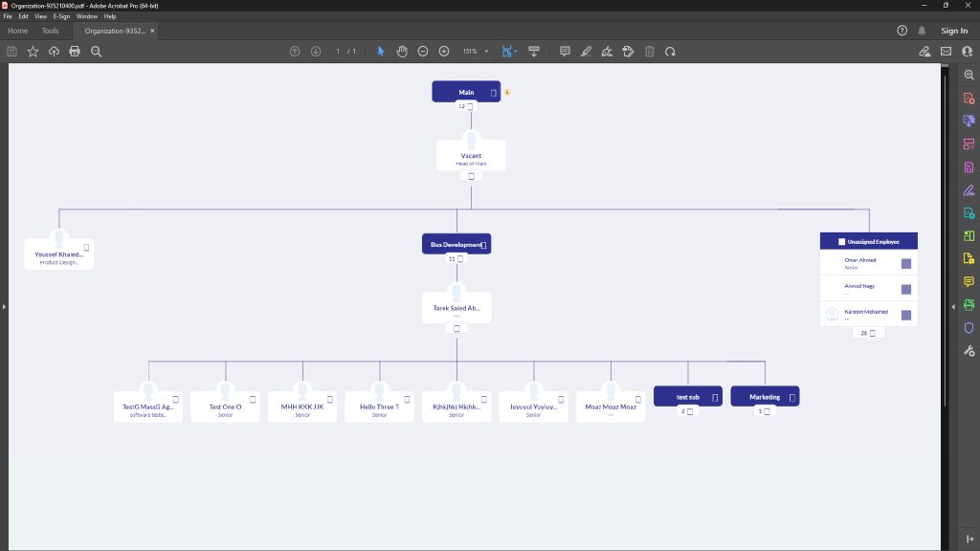
Task: Open the View menu
Action: point(40,16)
